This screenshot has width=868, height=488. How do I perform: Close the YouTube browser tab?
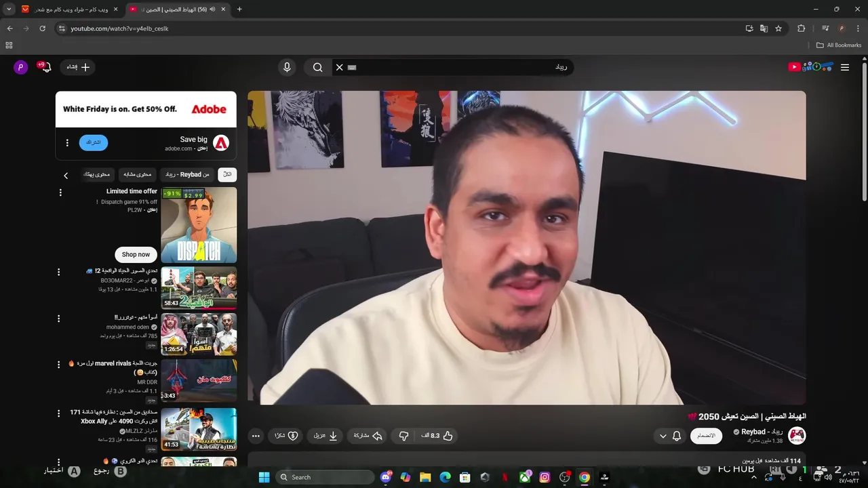tap(223, 9)
